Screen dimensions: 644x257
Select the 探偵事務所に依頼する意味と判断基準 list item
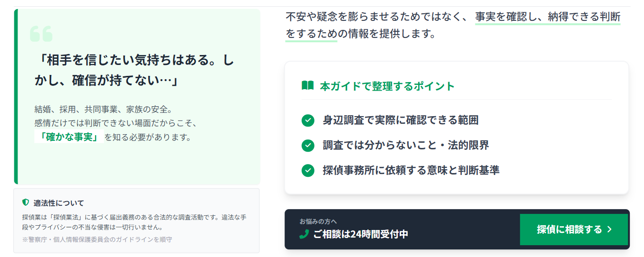tap(411, 170)
